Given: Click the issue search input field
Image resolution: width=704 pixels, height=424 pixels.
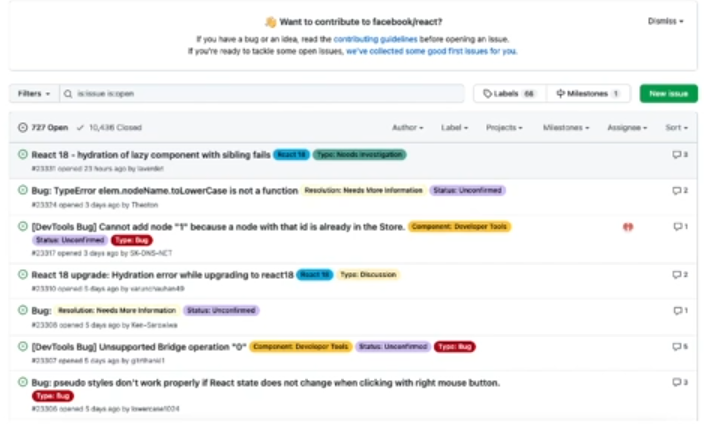Looking at the screenshot, I should click(262, 93).
